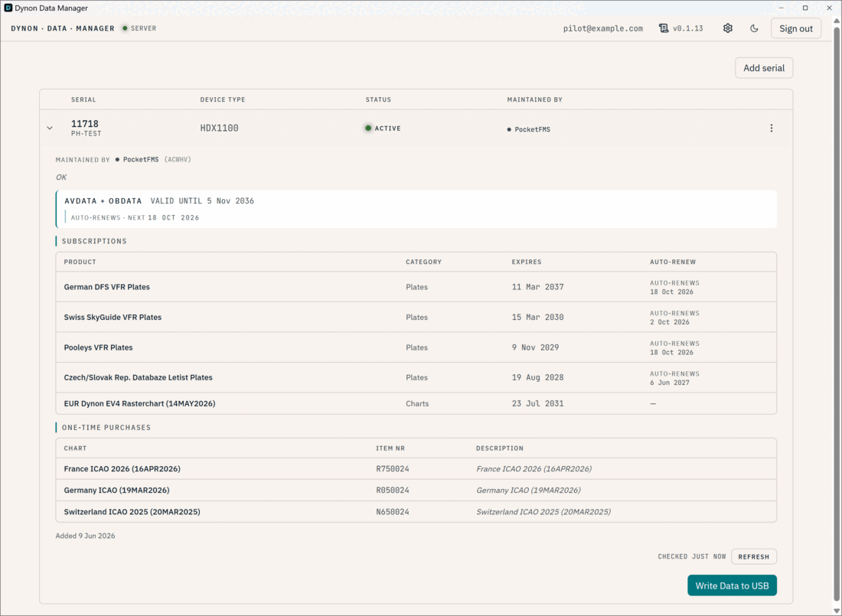842x616 pixels.
Task: Click the Add serial button
Action: tap(764, 67)
